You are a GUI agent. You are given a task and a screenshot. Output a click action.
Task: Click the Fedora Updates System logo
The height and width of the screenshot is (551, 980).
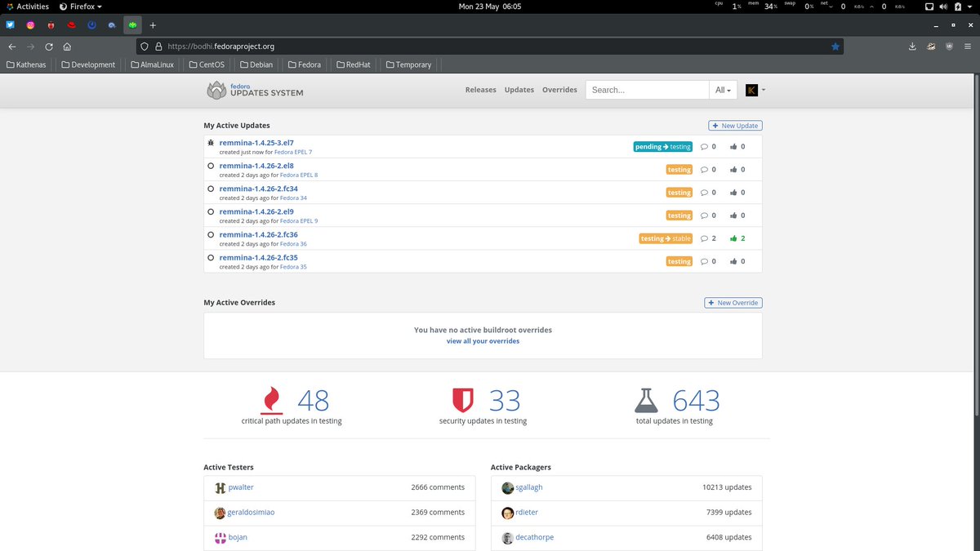pyautogui.click(x=255, y=90)
